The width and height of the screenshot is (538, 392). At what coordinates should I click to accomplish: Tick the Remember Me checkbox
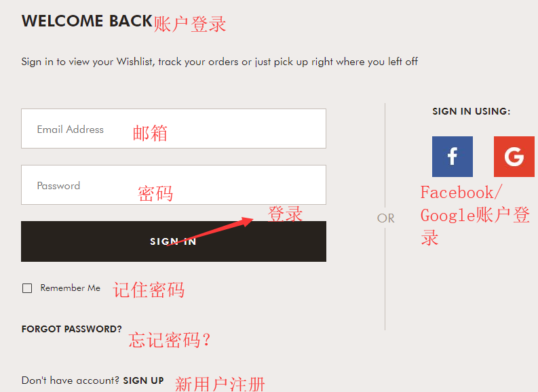(27, 288)
